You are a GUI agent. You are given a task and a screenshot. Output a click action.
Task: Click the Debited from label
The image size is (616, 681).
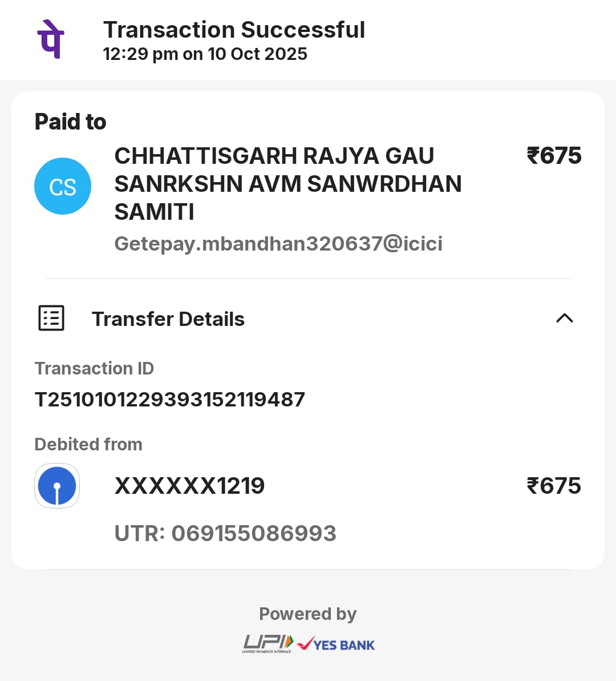88,444
